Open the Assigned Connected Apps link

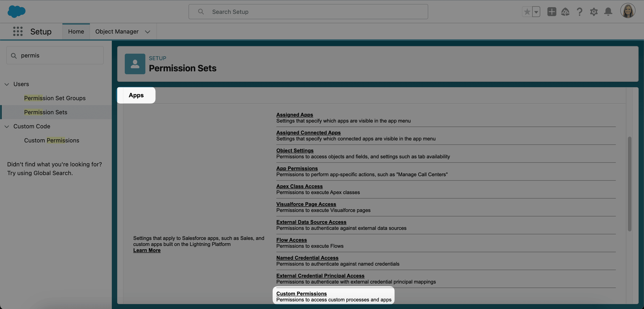[x=308, y=133]
